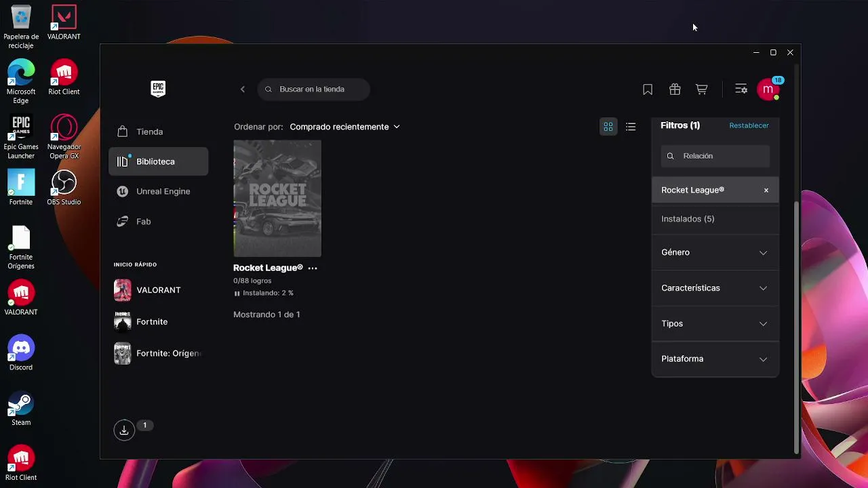Select OBS Studio desktop icon
Viewport: 868px width, 488px height.
coord(64,188)
